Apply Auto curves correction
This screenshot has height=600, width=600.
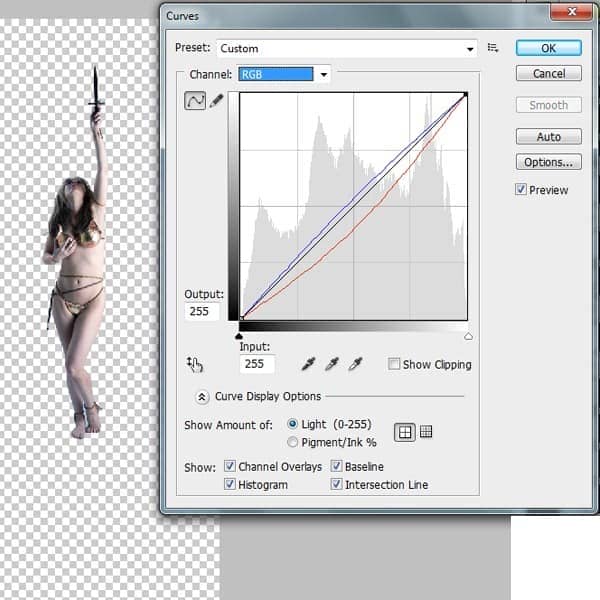[x=548, y=136]
